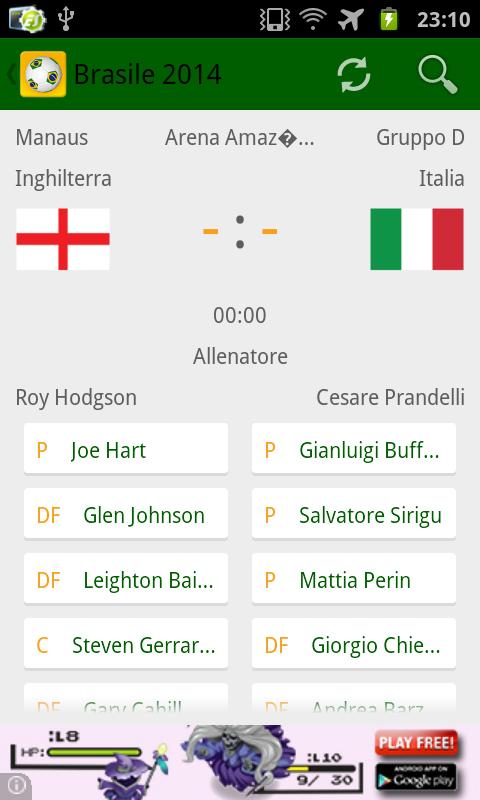
Task: Select player Salvatore Sirigu
Action: point(353,515)
